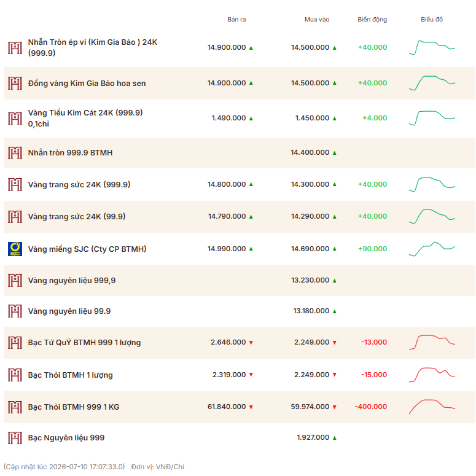Open chart for Vàng Tiểu Kim Cát 24K
476x476 pixels.
tap(432, 118)
